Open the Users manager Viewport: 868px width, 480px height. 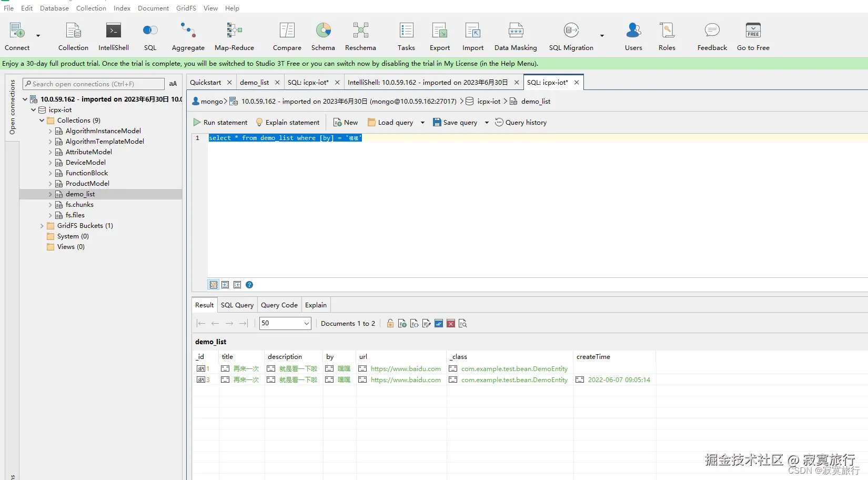click(633, 36)
